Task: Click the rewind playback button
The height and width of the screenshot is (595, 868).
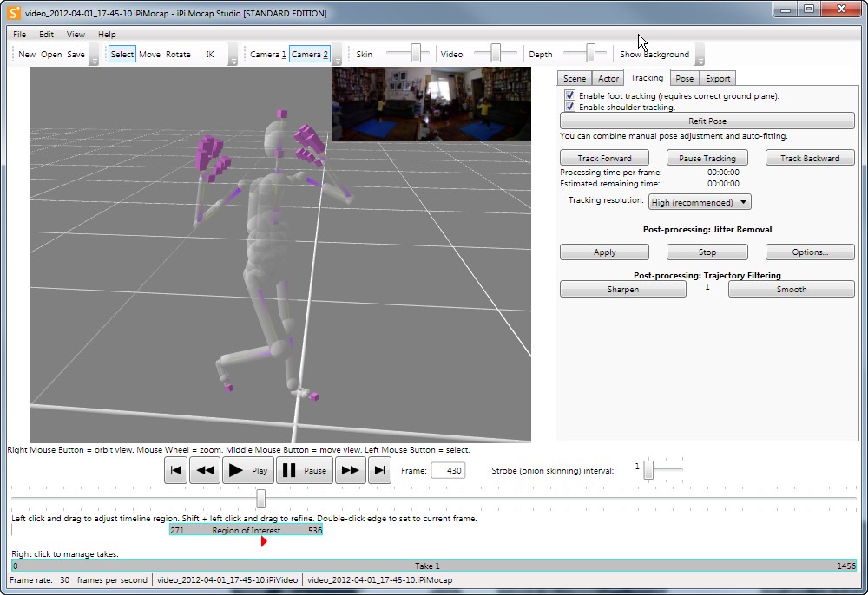Action: 205,470
